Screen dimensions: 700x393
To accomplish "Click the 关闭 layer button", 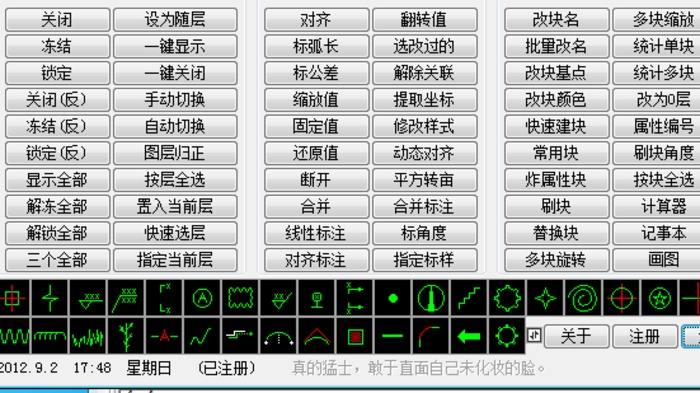I will click(x=57, y=20).
